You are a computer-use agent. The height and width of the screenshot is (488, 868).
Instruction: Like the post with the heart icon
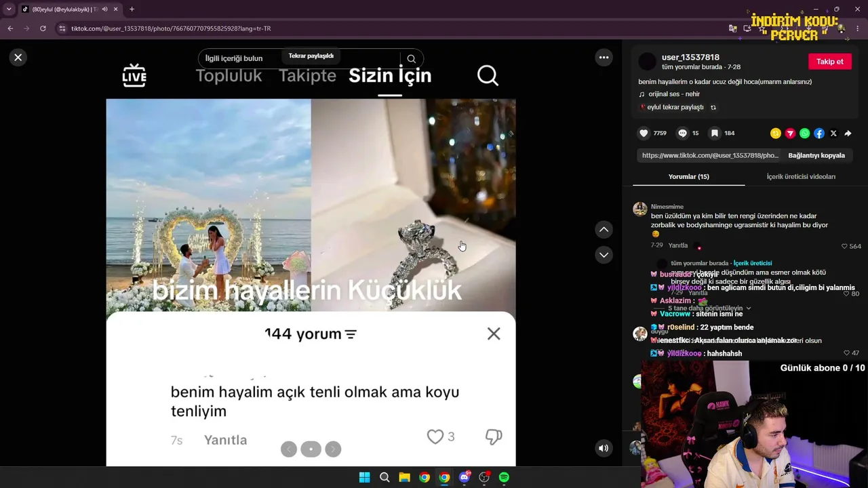pos(644,134)
